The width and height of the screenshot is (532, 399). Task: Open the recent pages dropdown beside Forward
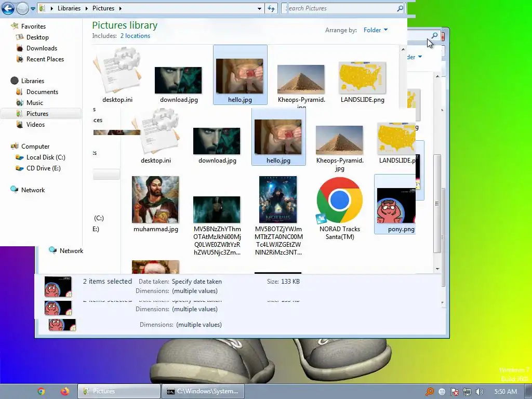click(x=33, y=8)
